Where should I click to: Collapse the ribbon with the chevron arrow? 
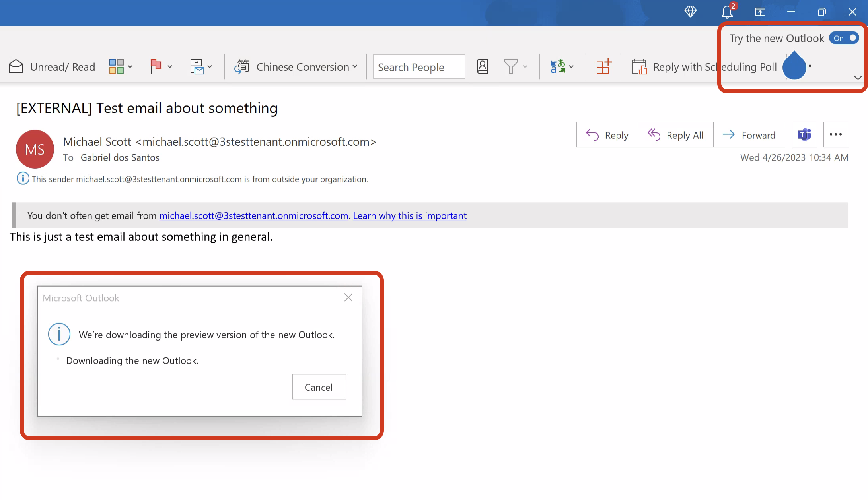tap(858, 78)
